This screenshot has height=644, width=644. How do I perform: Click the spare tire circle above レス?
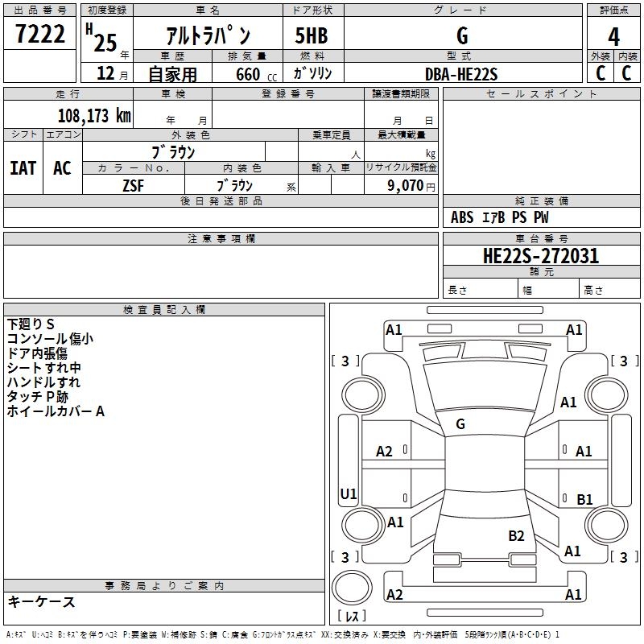(x=352, y=588)
